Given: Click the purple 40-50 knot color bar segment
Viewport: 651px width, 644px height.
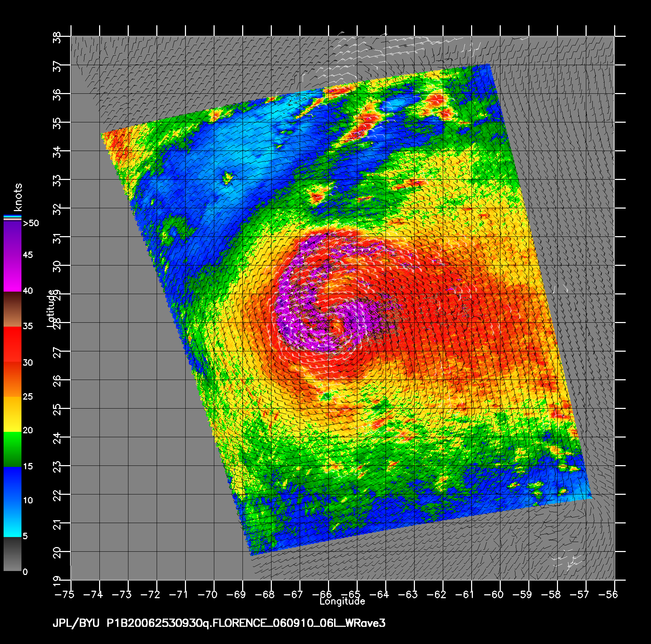Looking at the screenshot, I should [x=12, y=257].
